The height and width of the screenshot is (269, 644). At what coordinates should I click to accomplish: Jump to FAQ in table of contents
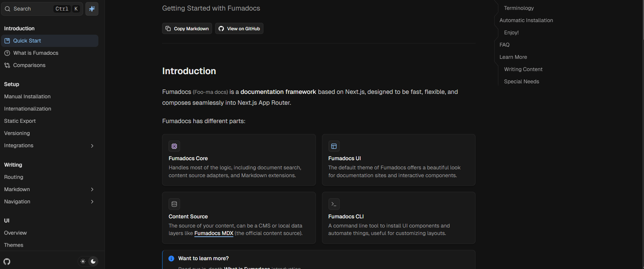504,45
